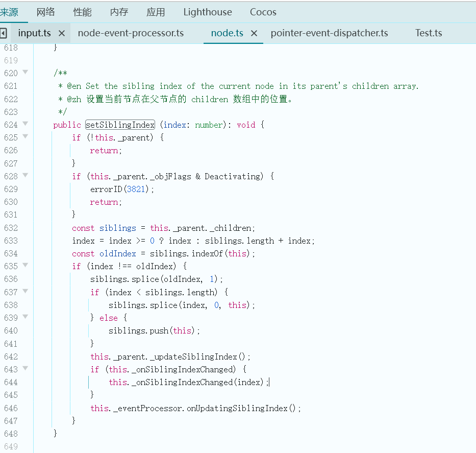The width and height of the screenshot is (476, 453).
Task: Switch to Test.ts file tab
Action: click(429, 33)
